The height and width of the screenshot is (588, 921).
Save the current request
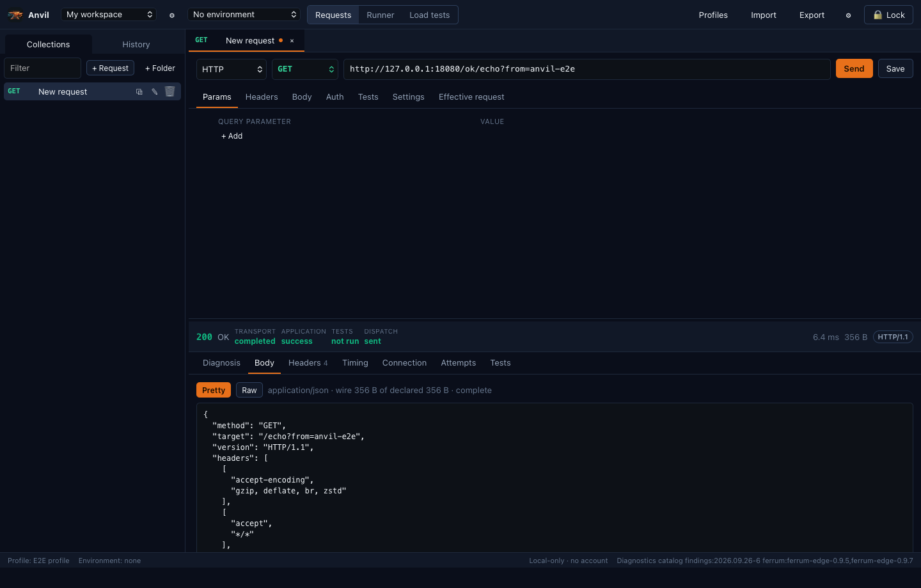(x=895, y=68)
